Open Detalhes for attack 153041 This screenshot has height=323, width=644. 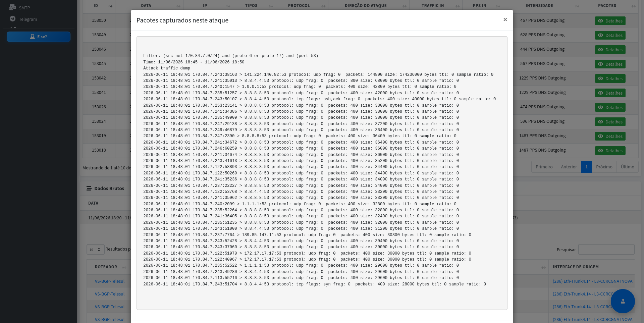tap(610, 93)
